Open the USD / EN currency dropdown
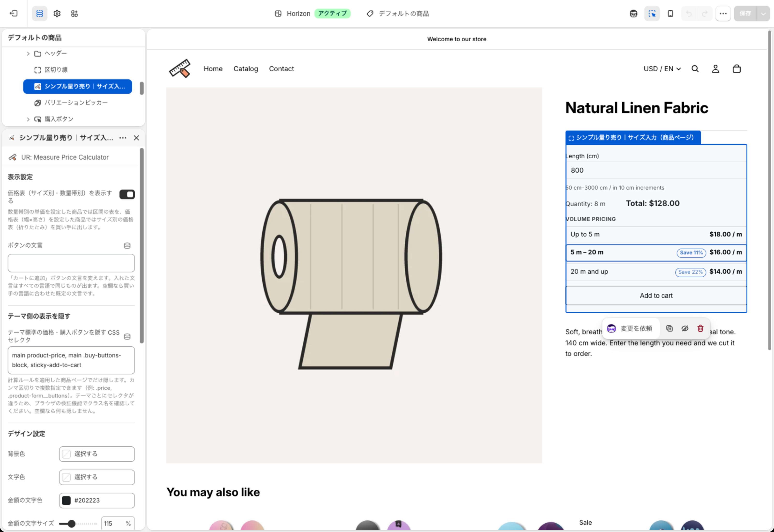The width and height of the screenshot is (774, 532). (662, 69)
